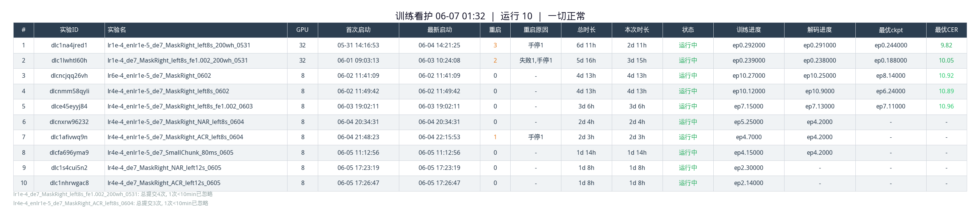The width and height of the screenshot is (980, 212).
Task: Click best ckpt ep8.14000 cell
Action: pyautogui.click(x=891, y=76)
